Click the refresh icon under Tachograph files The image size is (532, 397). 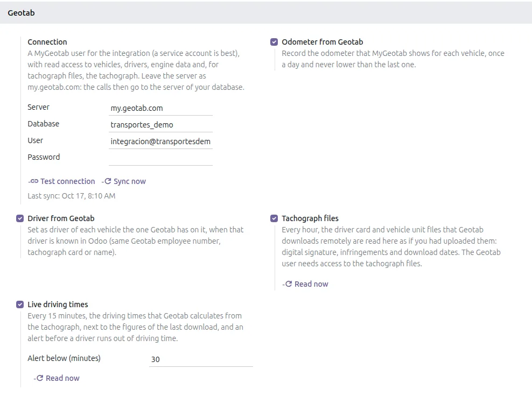point(289,284)
